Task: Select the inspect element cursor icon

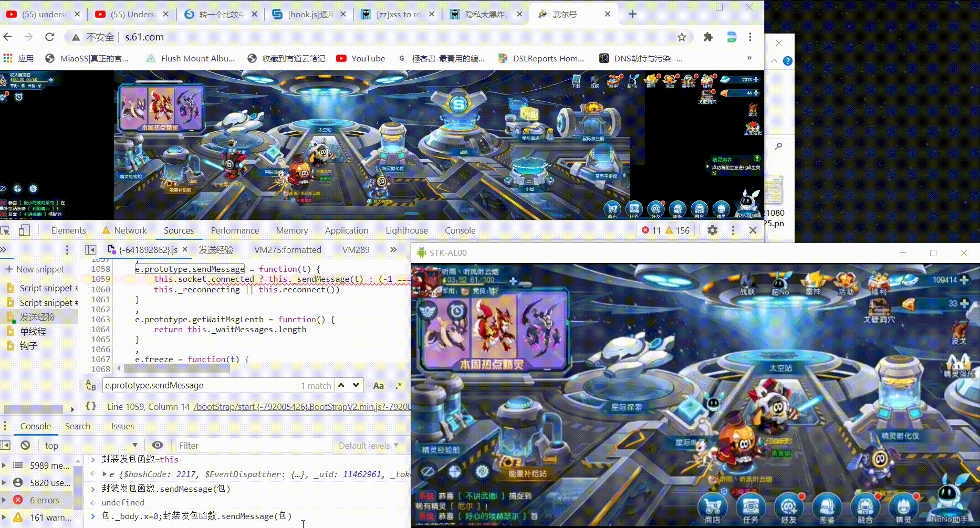Action: tap(6, 230)
